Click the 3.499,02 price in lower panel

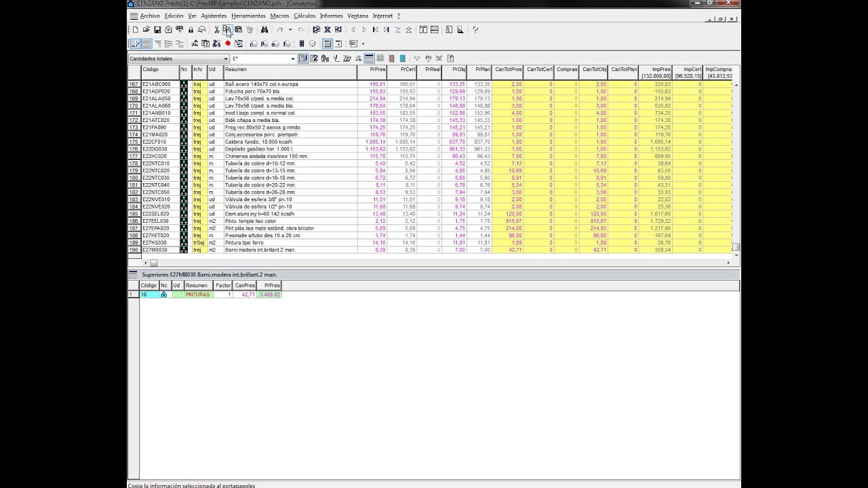(269, 295)
